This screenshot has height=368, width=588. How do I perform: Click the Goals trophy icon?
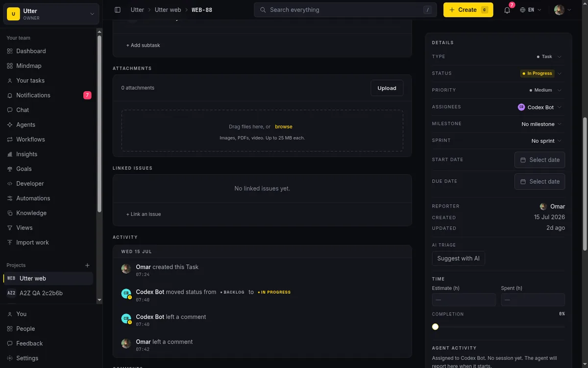(10, 169)
